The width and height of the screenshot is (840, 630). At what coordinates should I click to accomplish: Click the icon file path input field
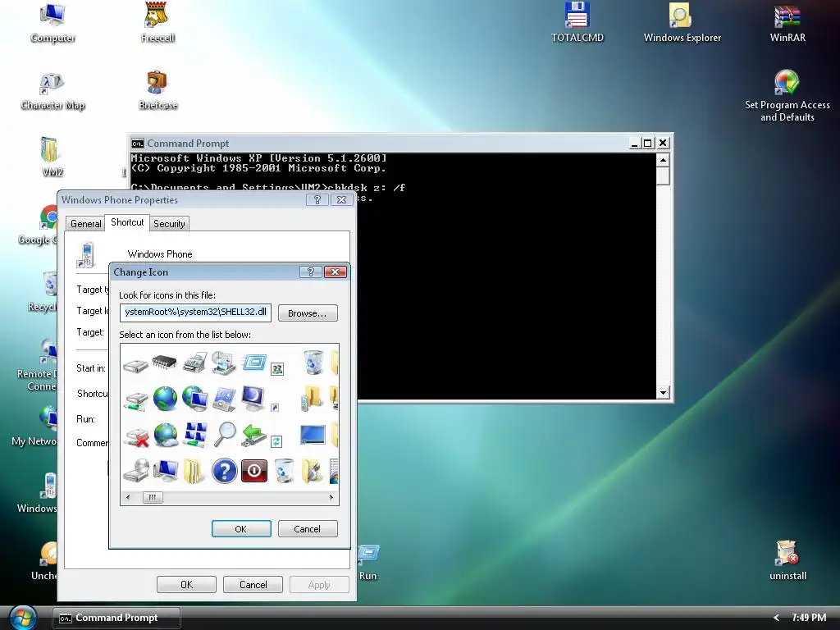195,313
